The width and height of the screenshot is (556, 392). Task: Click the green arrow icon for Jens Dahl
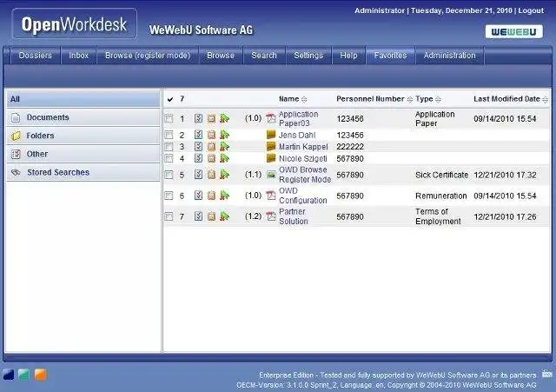pyautogui.click(x=224, y=135)
